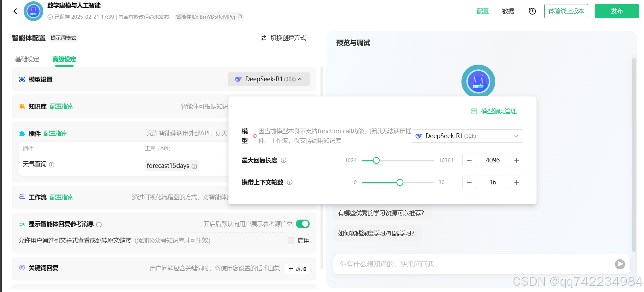Click the green 发布 button

(617, 11)
